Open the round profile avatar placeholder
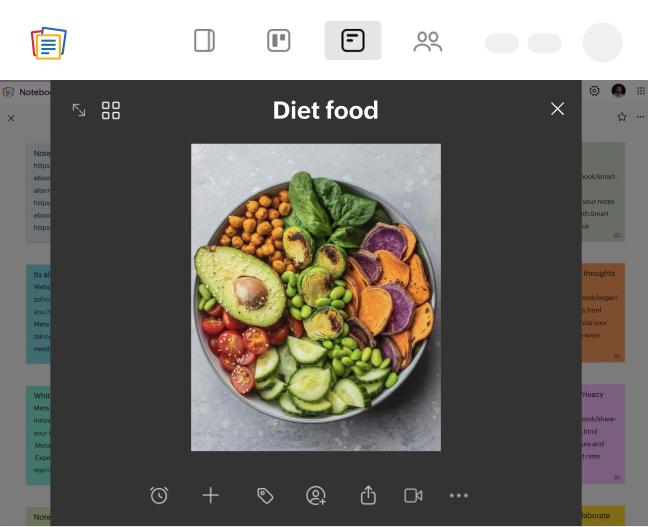The image size is (648, 527). (x=603, y=42)
